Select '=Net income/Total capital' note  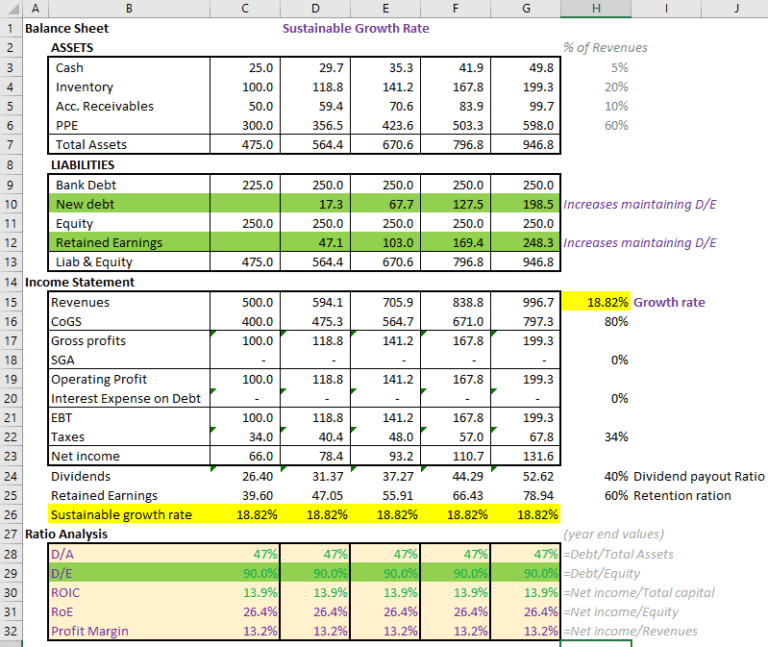[x=639, y=593]
